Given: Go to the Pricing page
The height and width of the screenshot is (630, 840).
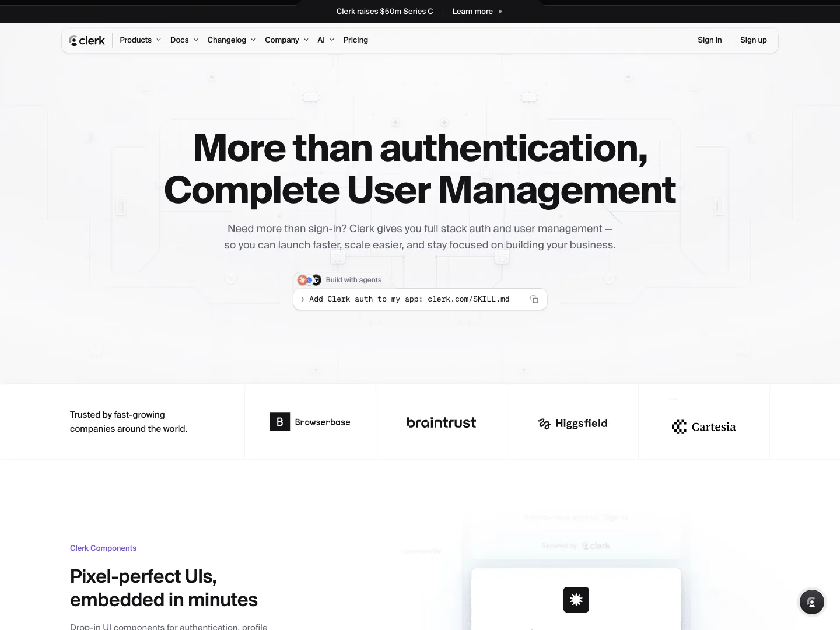Looking at the screenshot, I should point(356,40).
